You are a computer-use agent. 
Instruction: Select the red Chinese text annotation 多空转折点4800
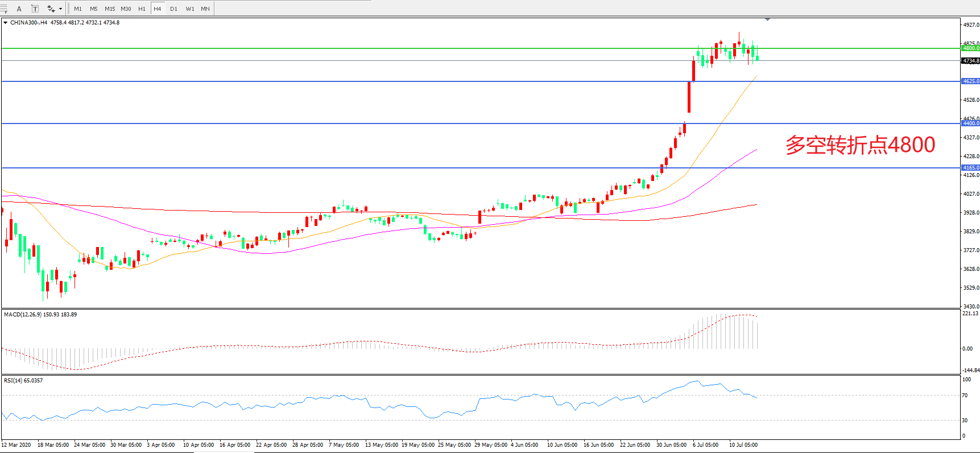[860, 145]
